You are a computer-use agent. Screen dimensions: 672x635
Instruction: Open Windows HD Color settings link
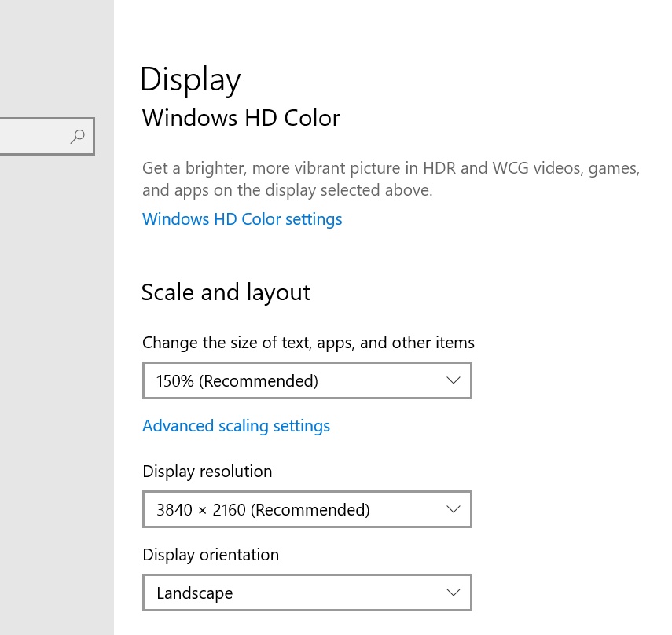242,219
